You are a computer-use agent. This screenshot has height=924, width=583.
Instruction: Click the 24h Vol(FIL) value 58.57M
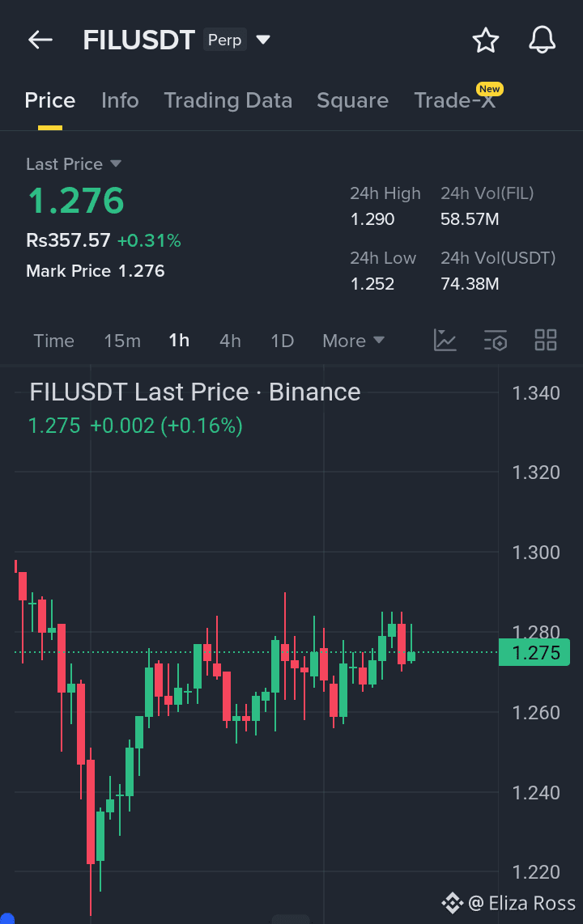470,219
